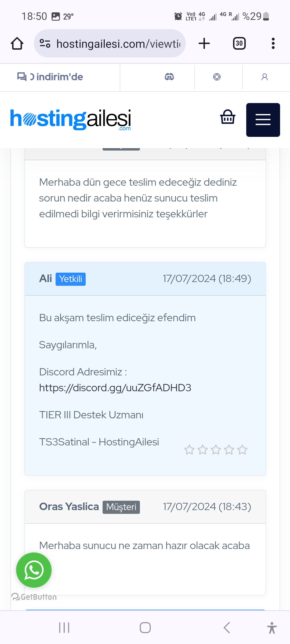The height and width of the screenshot is (644, 290).
Task: Open the Discord icon in the top bar
Action: coord(169,77)
